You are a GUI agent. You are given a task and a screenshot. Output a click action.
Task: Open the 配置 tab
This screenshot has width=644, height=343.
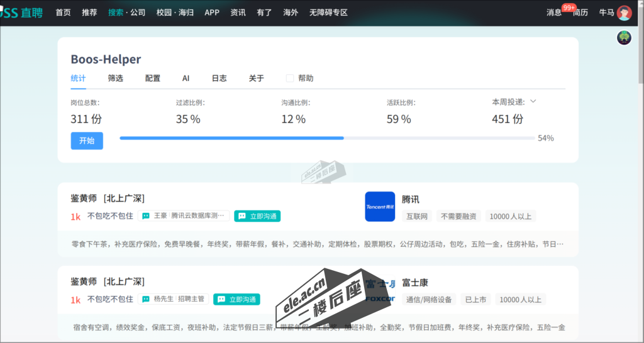153,79
